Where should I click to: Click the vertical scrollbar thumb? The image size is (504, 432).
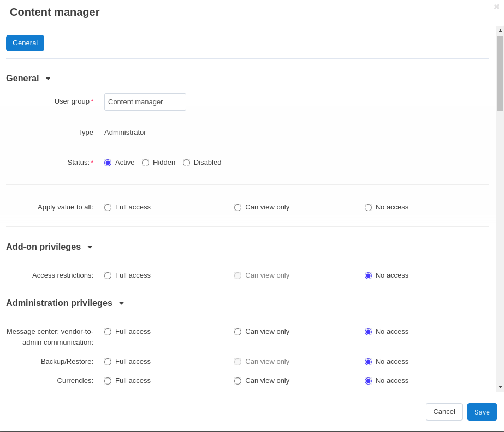point(500,74)
